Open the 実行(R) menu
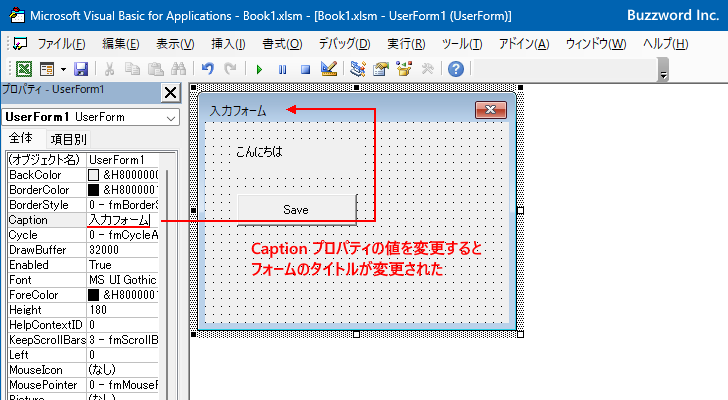728x400 pixels. 406,44
